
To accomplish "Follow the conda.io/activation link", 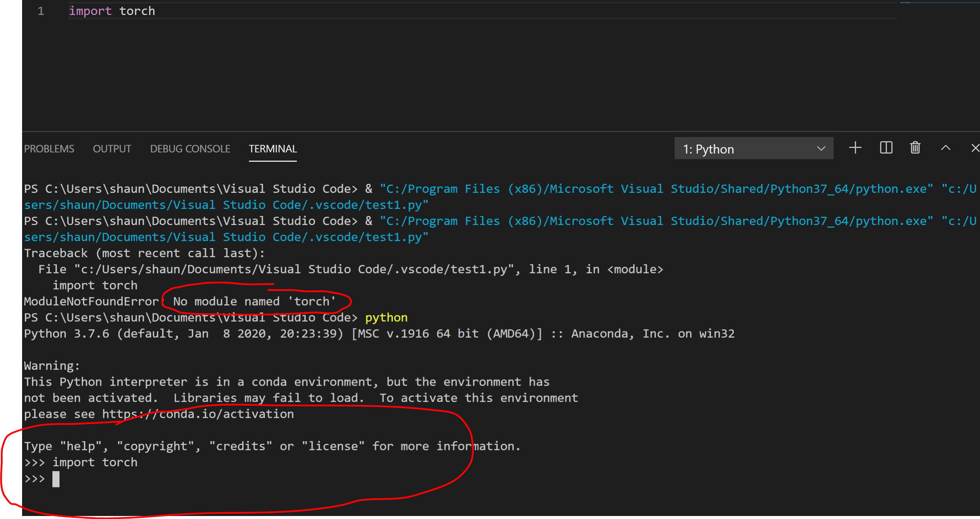I will tap(198, 414).
